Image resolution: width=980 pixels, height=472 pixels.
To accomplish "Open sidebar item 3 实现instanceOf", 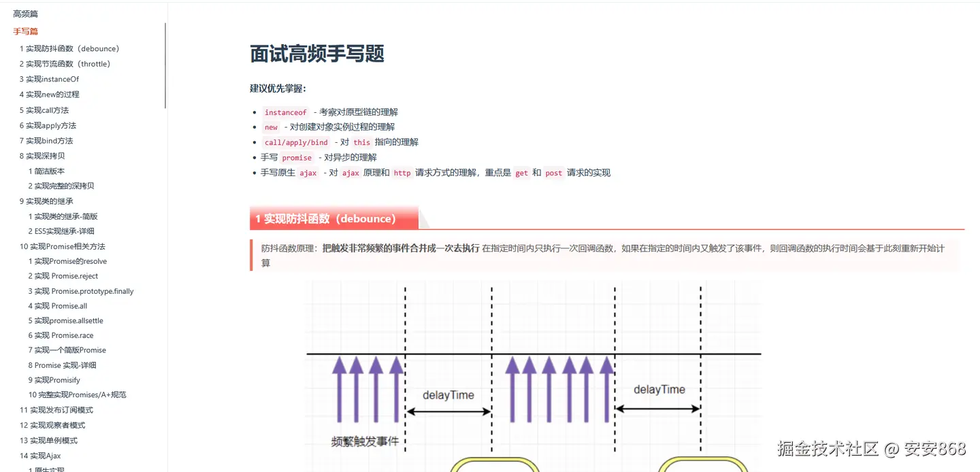I will coord(49,80).
